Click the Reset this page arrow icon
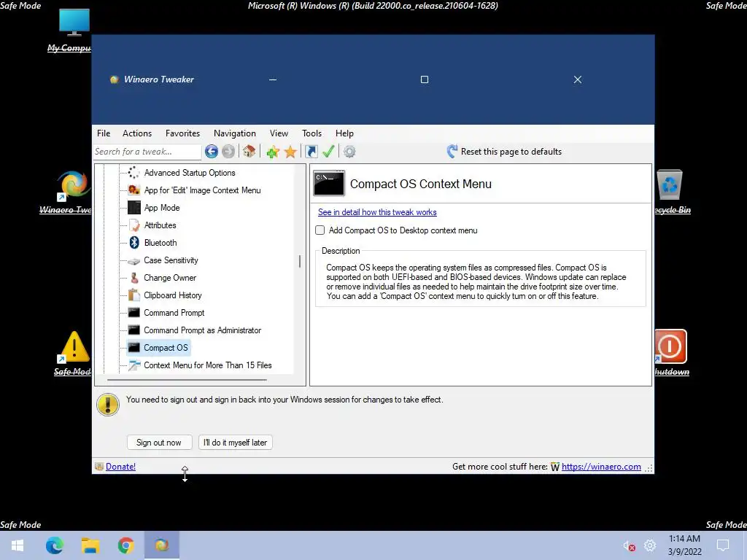747x560 pixels. point(452,152)
